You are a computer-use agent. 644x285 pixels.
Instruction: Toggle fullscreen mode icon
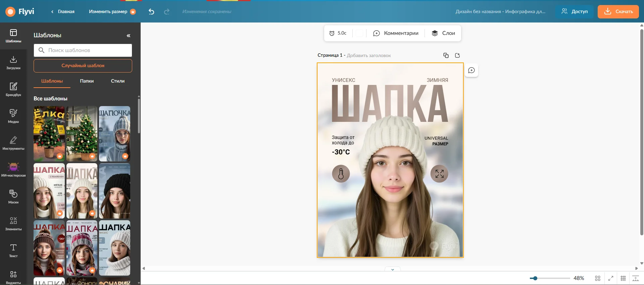click(611, 278)
